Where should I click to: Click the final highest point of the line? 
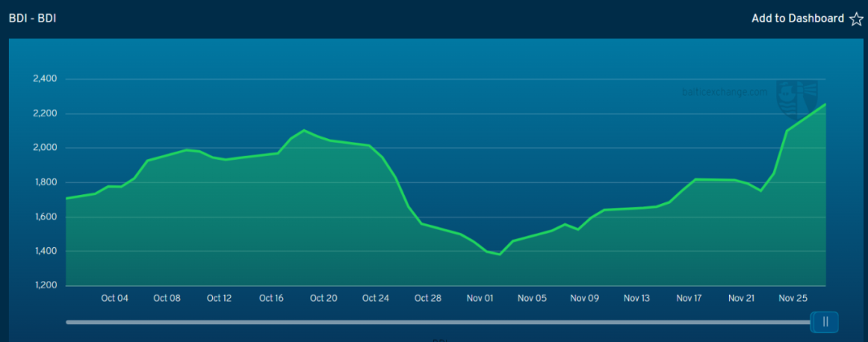tap(825, 104)
